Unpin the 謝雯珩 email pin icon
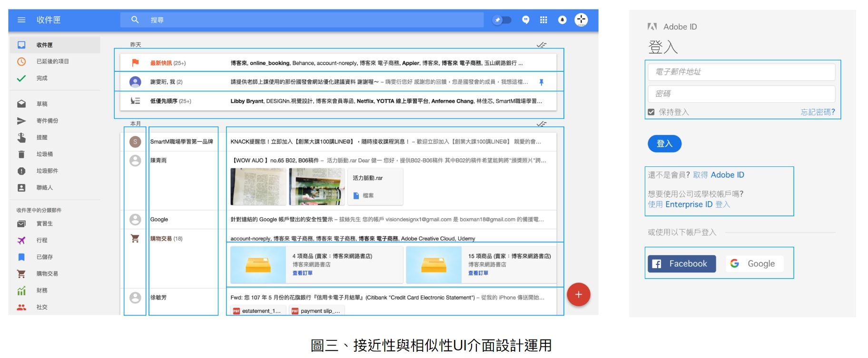This screenshot has width=868, height=358. pos(542,82)
